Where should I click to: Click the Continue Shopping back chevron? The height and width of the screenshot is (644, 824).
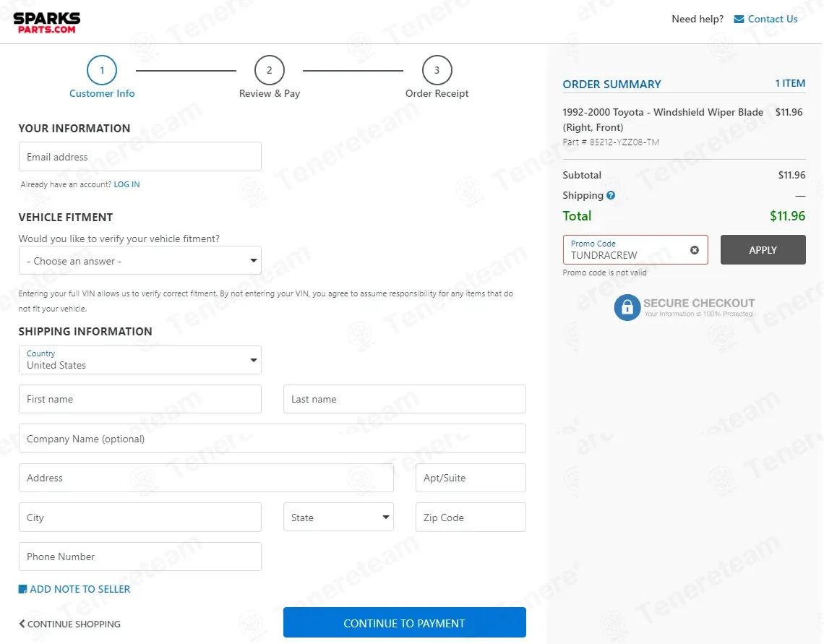tap(22, 624)
